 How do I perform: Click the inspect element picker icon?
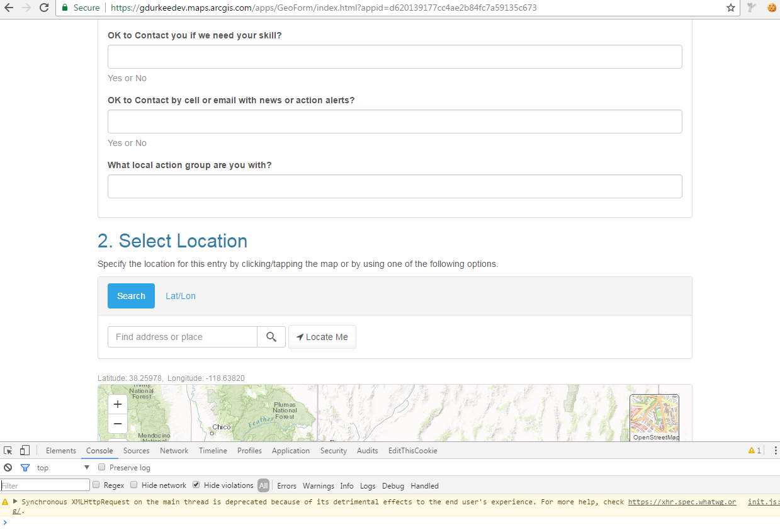pos(8,451)
